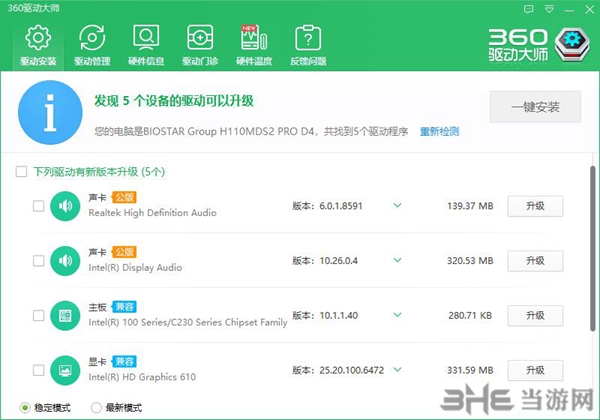The width and height of the screenshot is (600, 420).
Task: Select the 最新模式 radio button
Action: click(x=96, y=408)
